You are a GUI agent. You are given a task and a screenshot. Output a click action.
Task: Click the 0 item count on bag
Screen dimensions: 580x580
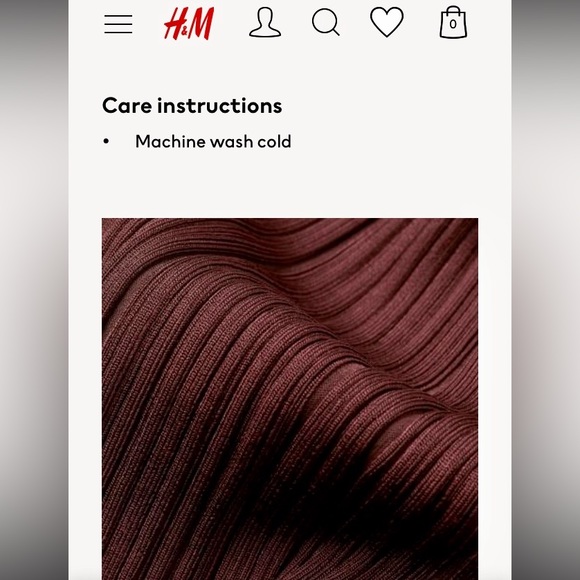coord(453,24)
